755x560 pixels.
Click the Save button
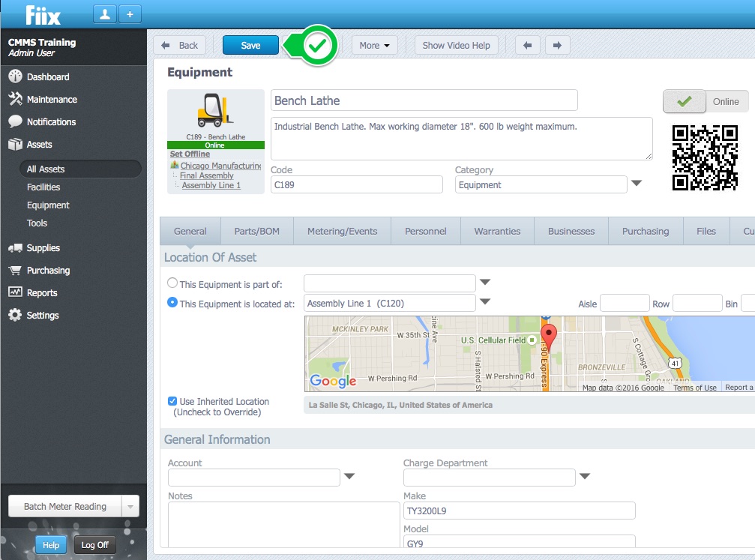[x=250, y=45]
